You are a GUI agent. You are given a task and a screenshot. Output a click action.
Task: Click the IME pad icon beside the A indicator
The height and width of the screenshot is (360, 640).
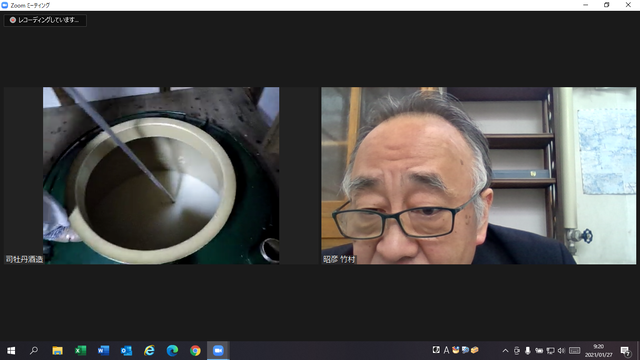point(436,350)
